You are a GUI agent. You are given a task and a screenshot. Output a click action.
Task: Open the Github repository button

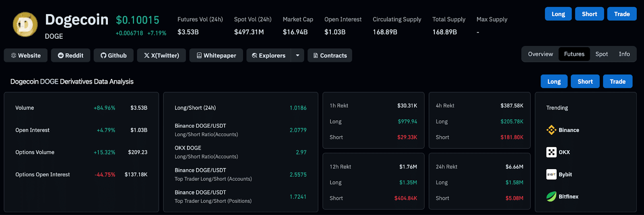[x=114, y=56]
